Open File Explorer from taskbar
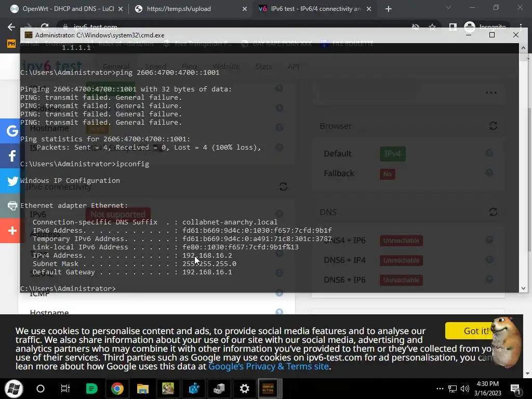The height and width of the screenshot is (399, 532). tap(143, 389)
